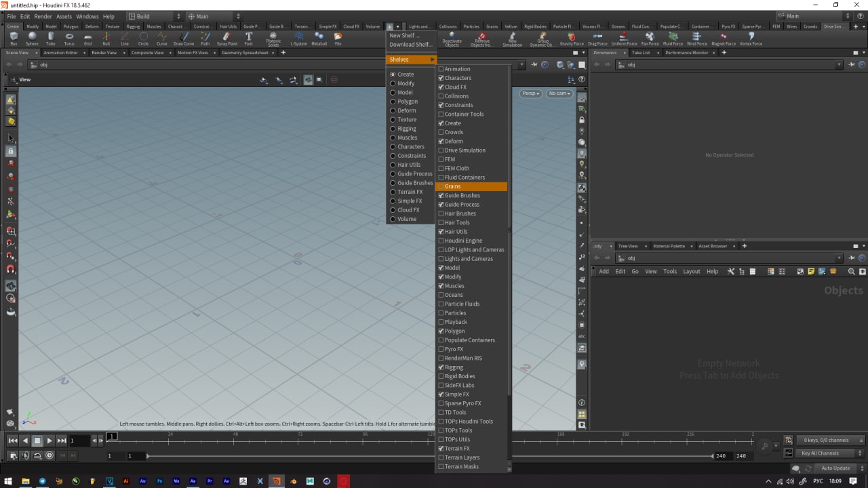The height and width of the screenshot is (488, 868).
Task: Jump to the first frame
Action: point(12,441)
